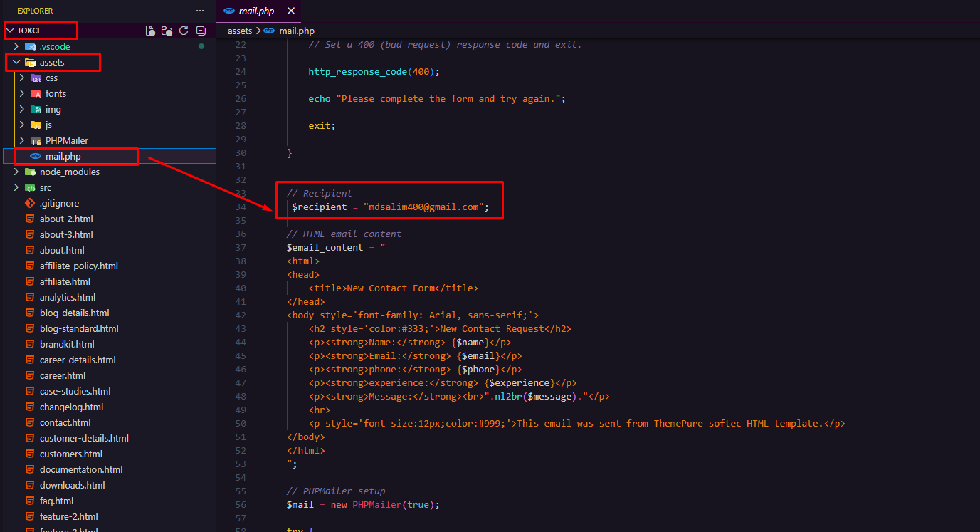980x532 pixels.
Task: Expand the fonts folder
Action: [22, 93]
